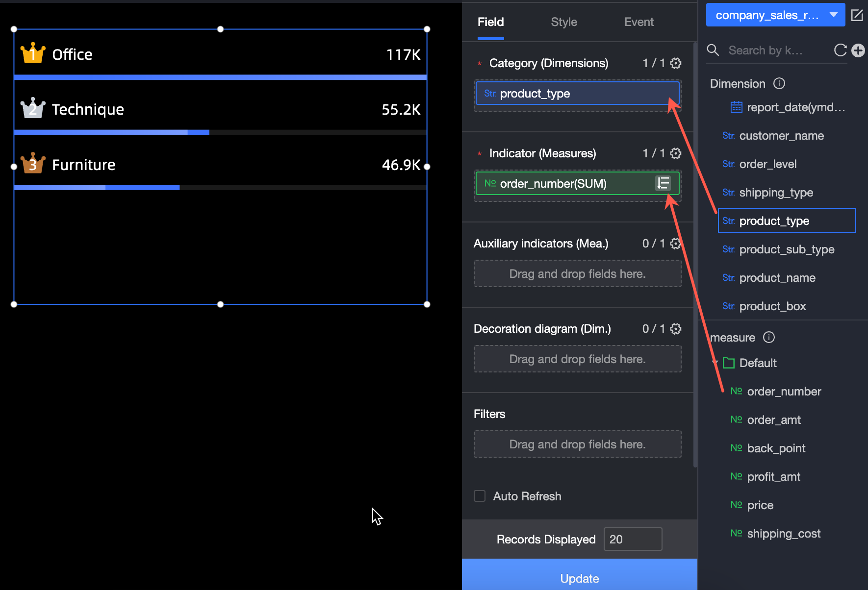Open the company_sales dataset dropdown
The image size is (868, 590).
[775, 15]
